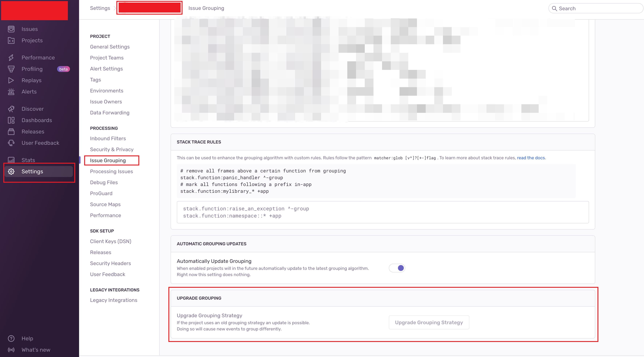Click the search magnifier icon
Viewport: 644px width, 357px height.
point(554,9)
